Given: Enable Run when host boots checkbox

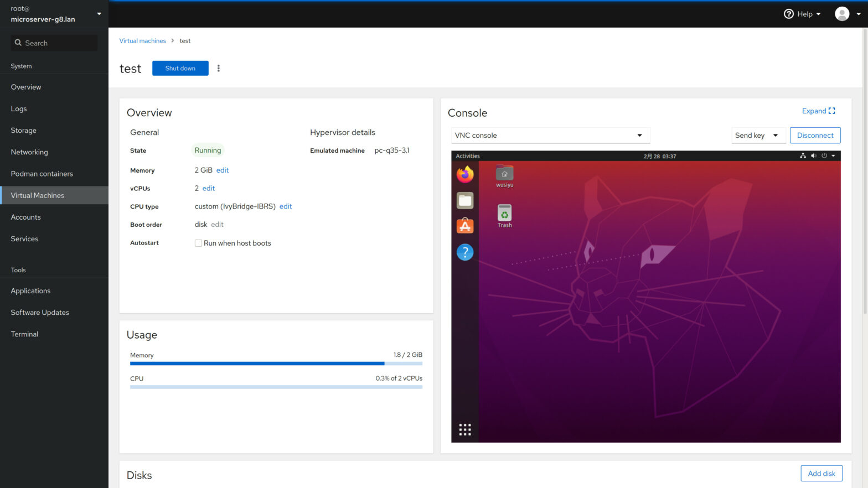Looking at the screenshot, I should click(x=198, y=243).
